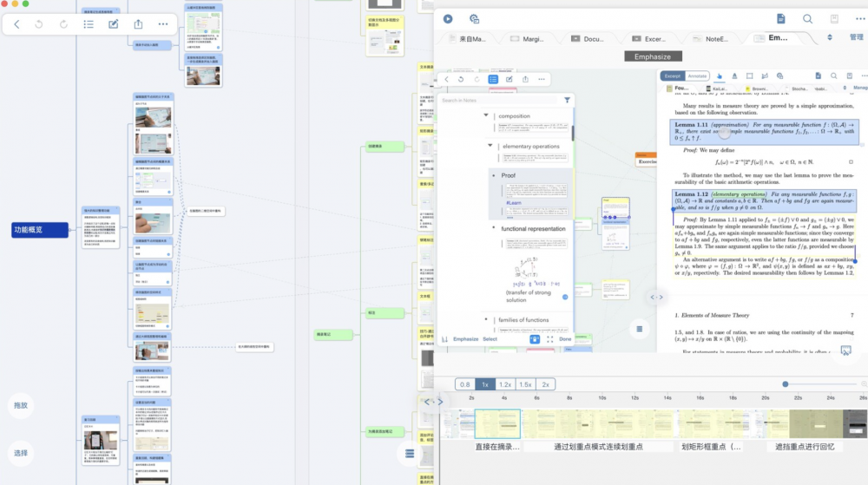Image resolution: width=868 pixels, height=485 pixels.
Task: Click the 管理 manage button
Action: point(857,37)
